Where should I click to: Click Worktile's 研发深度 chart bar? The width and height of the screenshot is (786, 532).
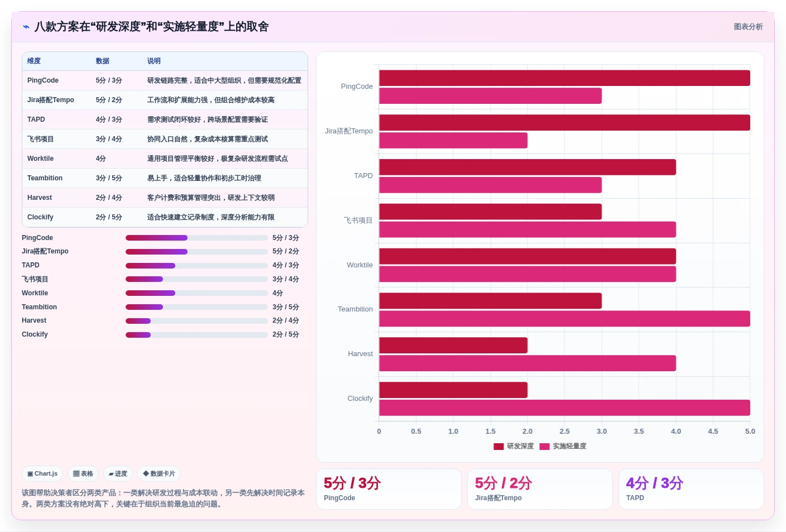click(528, 256)
